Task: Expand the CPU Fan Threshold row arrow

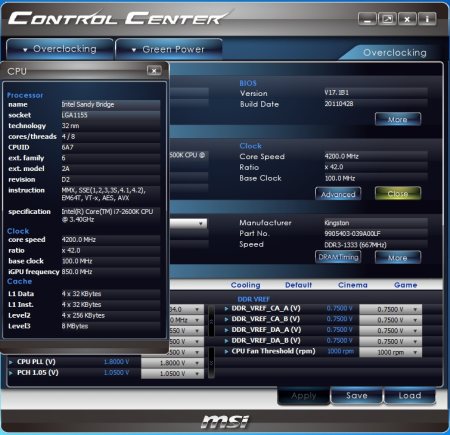Action: (x=226, y=351)
